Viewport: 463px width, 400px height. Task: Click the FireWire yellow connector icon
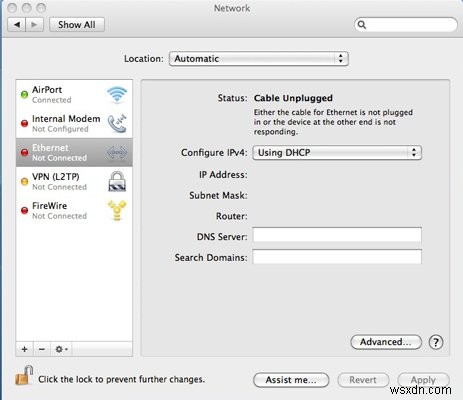[x=117, y=210]
